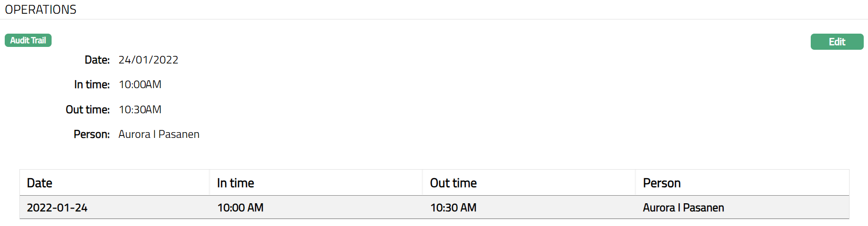Click the "Person:" field label
Screen dimensions: 868x226
pyautogui.click(x=91, y=134)
